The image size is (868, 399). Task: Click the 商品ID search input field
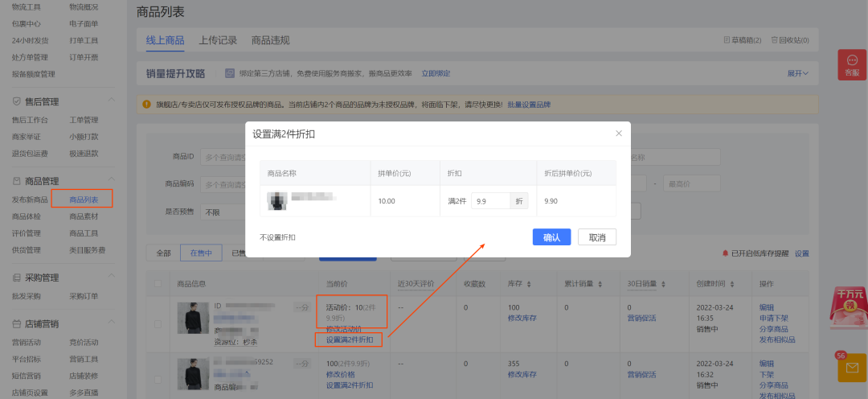pos(224,157)
